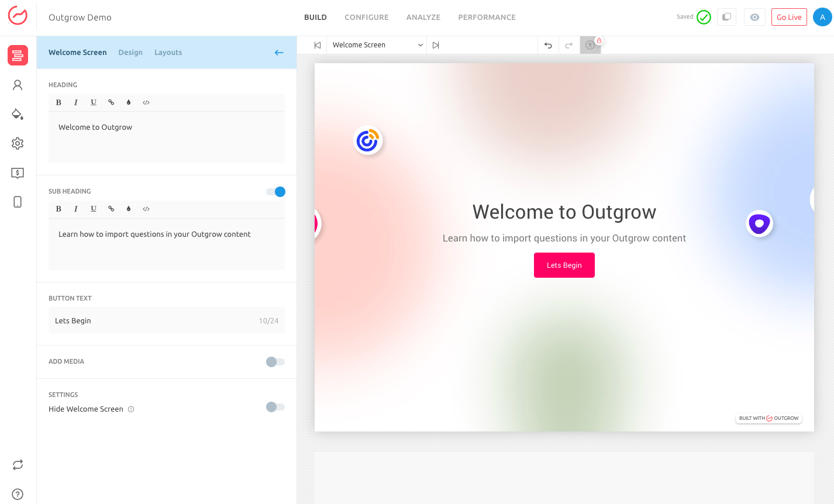Viewport: 834px width, 504px height.
Task: Switch to the CONFIGURE tab
Action: click(367, 18)
